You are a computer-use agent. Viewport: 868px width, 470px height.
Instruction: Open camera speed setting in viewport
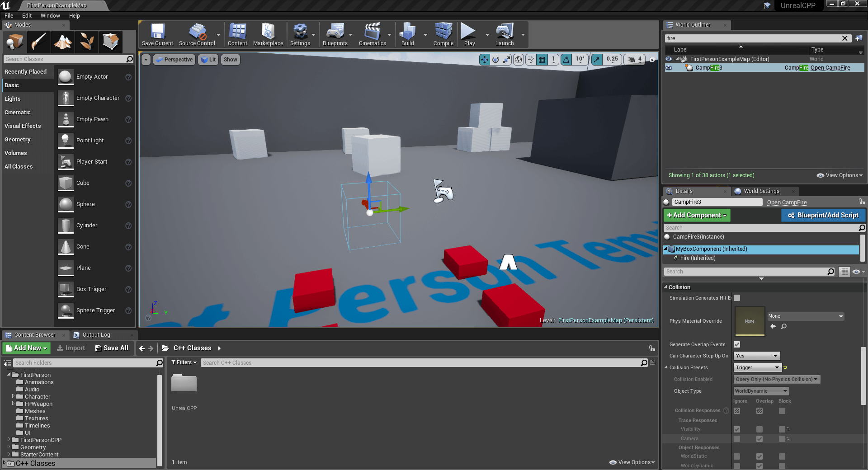click(x=634, y=60)
